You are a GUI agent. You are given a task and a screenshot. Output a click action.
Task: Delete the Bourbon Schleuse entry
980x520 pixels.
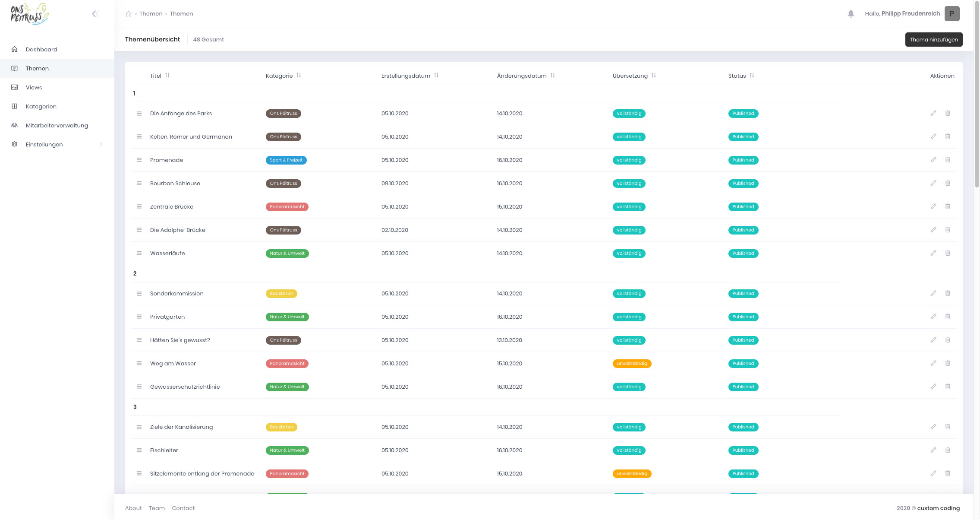click(x=948, y=183)
